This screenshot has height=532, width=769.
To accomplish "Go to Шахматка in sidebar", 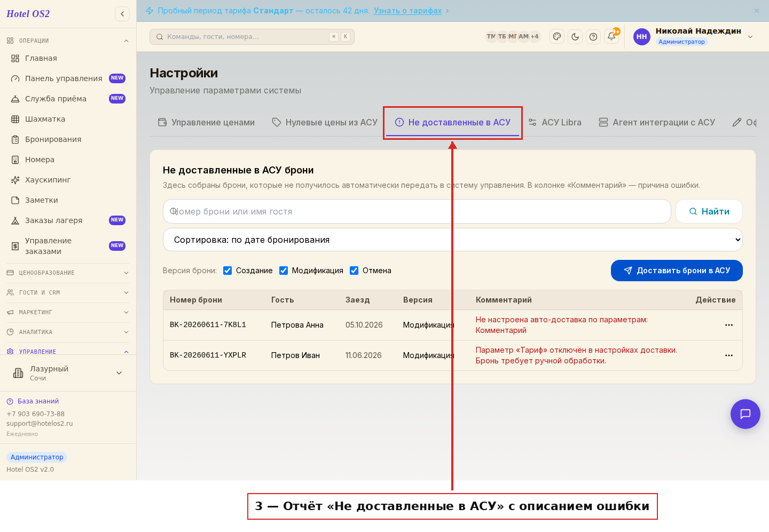I will [x=68, y=119].
